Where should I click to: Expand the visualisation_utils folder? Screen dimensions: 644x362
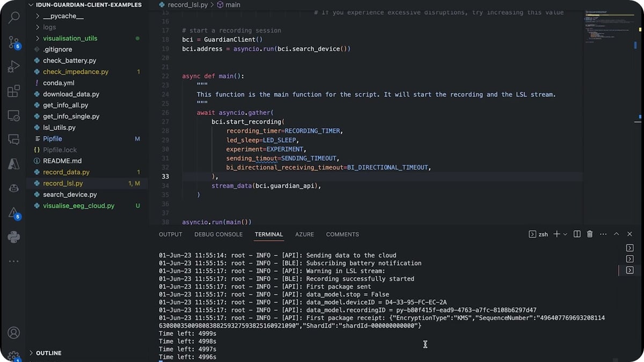click(70, 39)
